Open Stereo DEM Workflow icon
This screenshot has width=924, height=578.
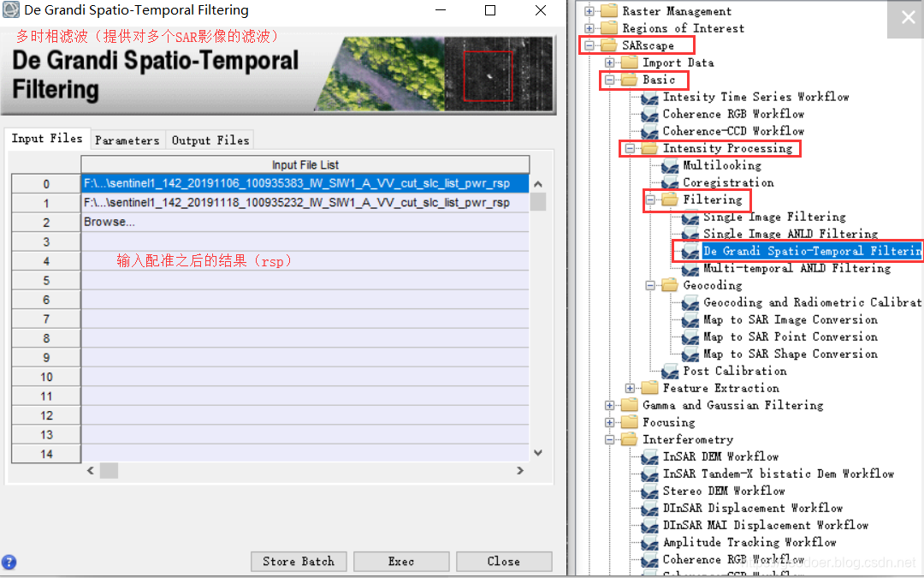[x=650, y=492]
